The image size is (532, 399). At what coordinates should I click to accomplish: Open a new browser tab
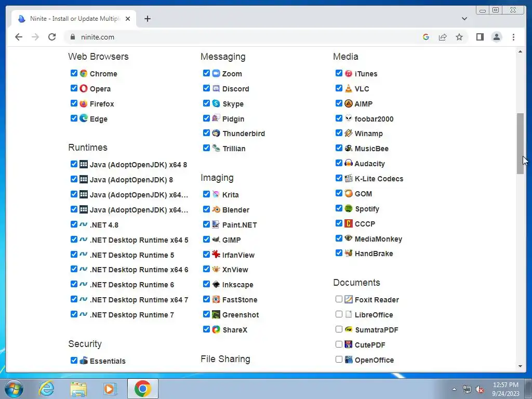point(147,19)
